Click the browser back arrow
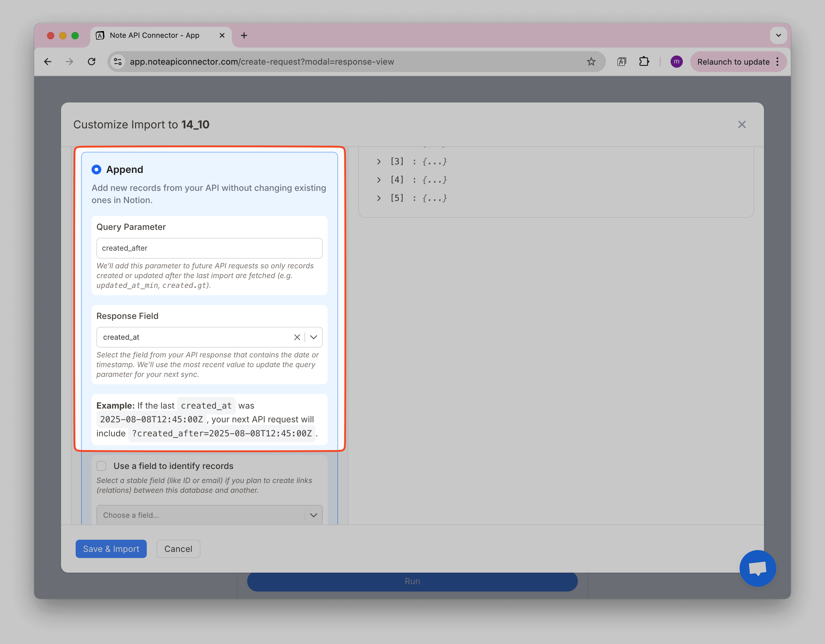The width and height of the screenshot is (825, 644). (x=48, y=62)
